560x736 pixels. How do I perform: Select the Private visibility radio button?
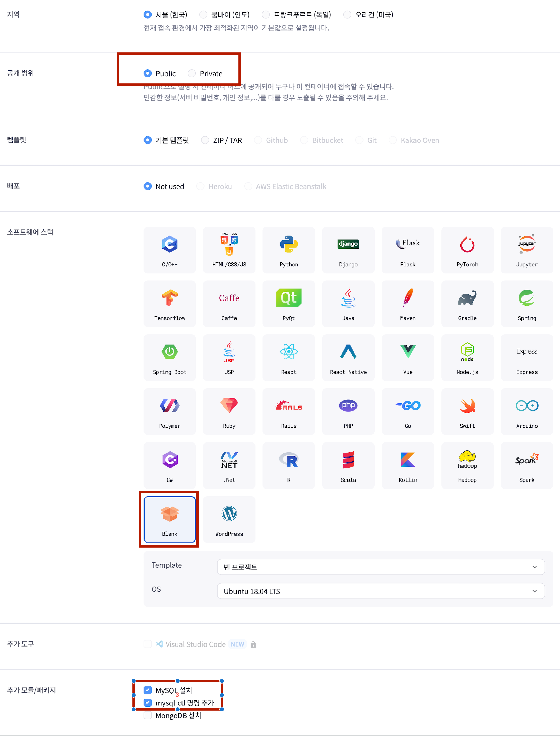coord(192,73)
